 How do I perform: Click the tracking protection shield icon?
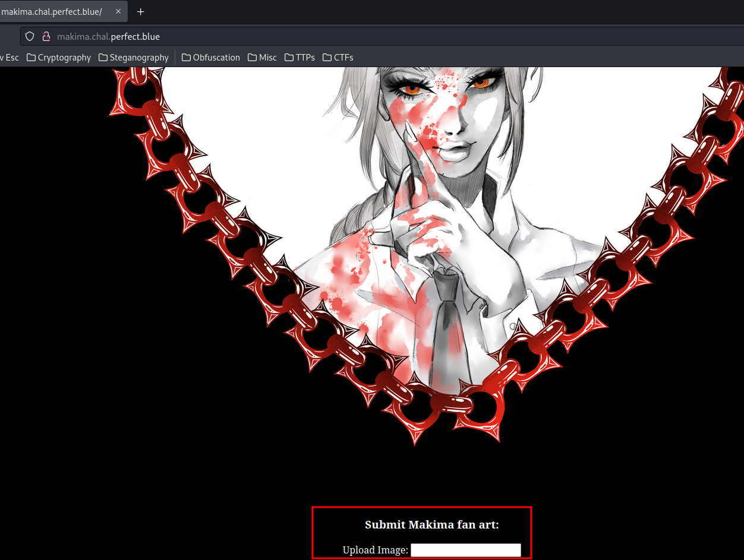point(30,36)
